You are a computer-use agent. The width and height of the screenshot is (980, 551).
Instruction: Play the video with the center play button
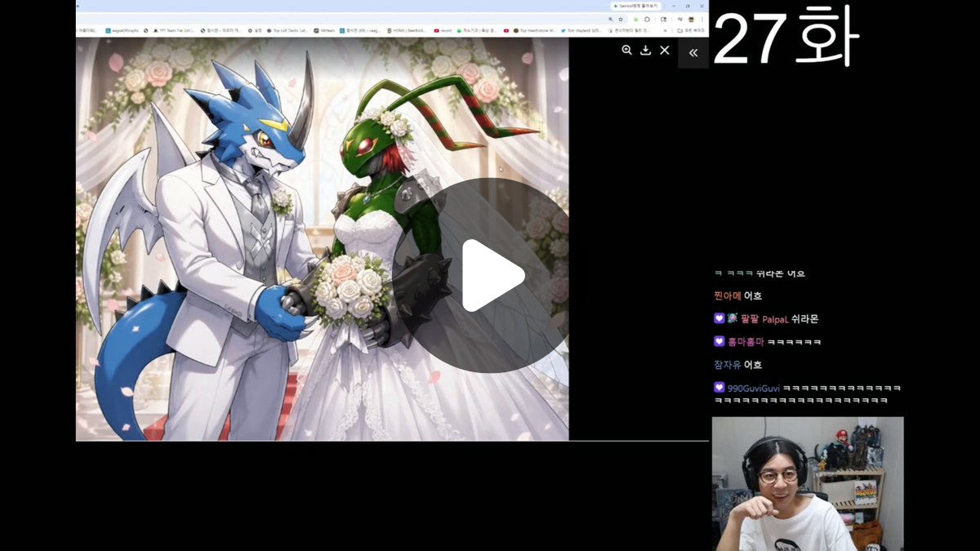click(489, 275)
